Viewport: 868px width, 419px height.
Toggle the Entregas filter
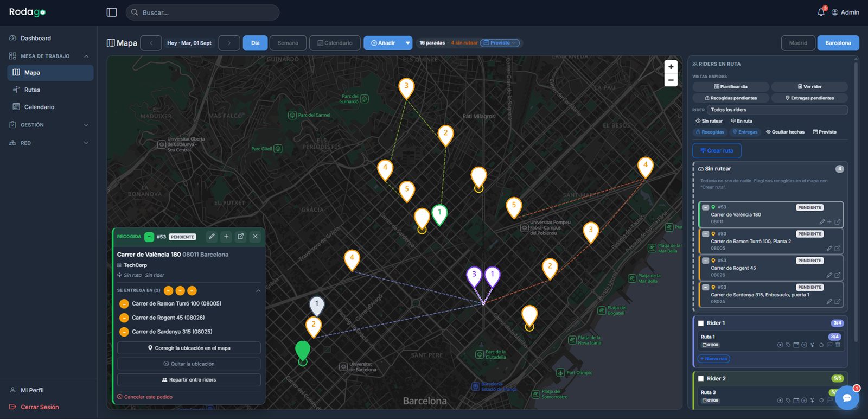(x=745, y=132)
